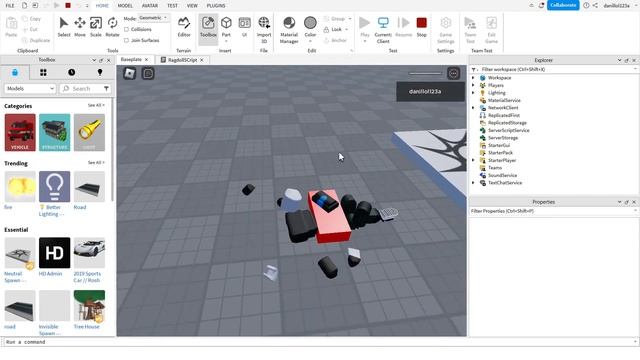Select ReplicatedStorage in Explorer
Viewport: 640px width, 360px height.
coord(507,123)
